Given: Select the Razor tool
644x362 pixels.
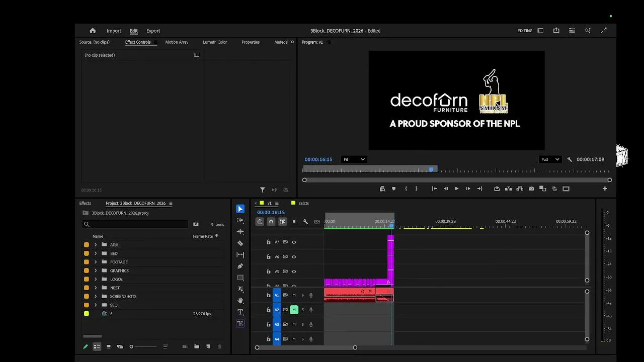Looking at the screenshot, I should pyautogui.click(x=240, y=243).
